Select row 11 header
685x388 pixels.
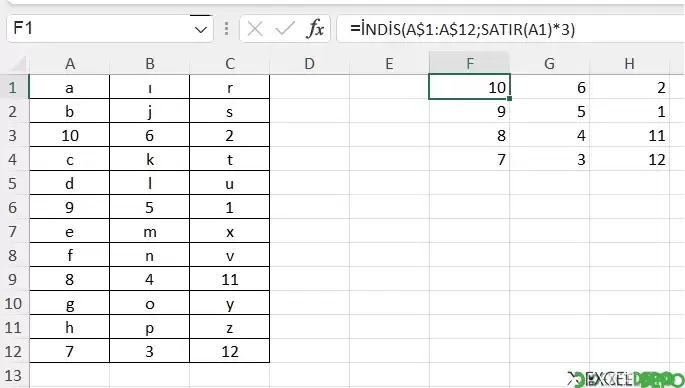[13, 327]
